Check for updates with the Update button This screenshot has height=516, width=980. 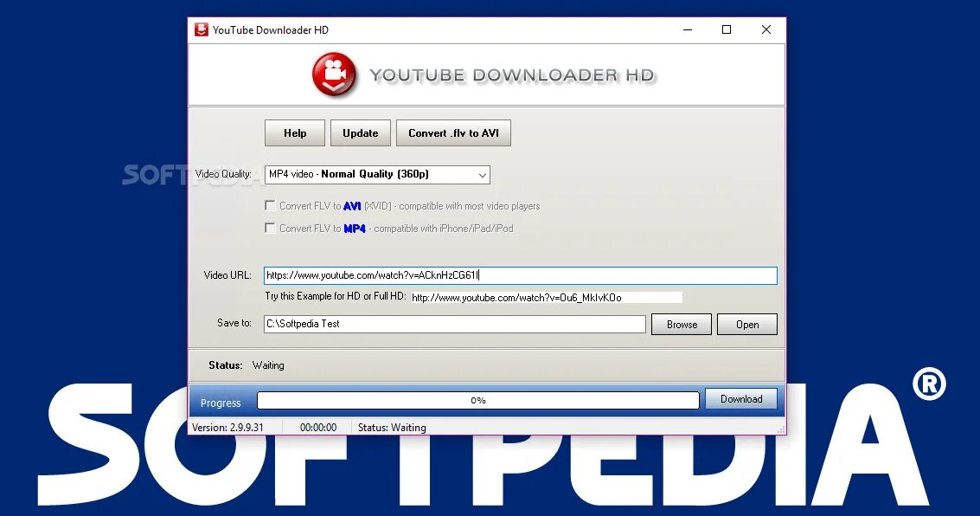(x=361, y=133)
